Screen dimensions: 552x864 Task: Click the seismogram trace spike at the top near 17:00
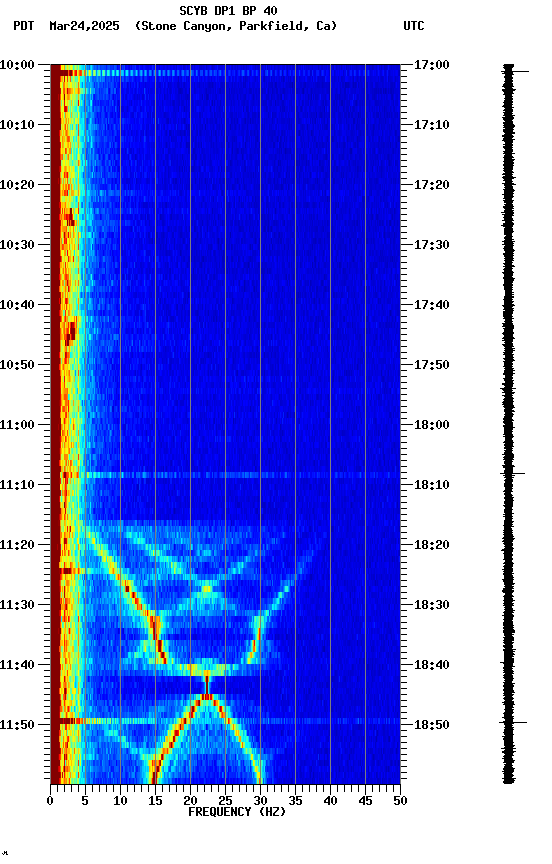point(516,71)
